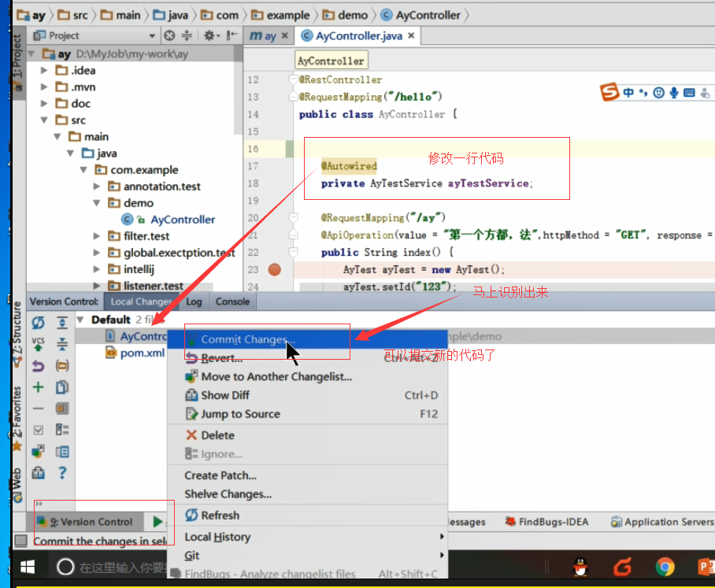Toggle the Preview Diff panel icon

pos(62,452)
